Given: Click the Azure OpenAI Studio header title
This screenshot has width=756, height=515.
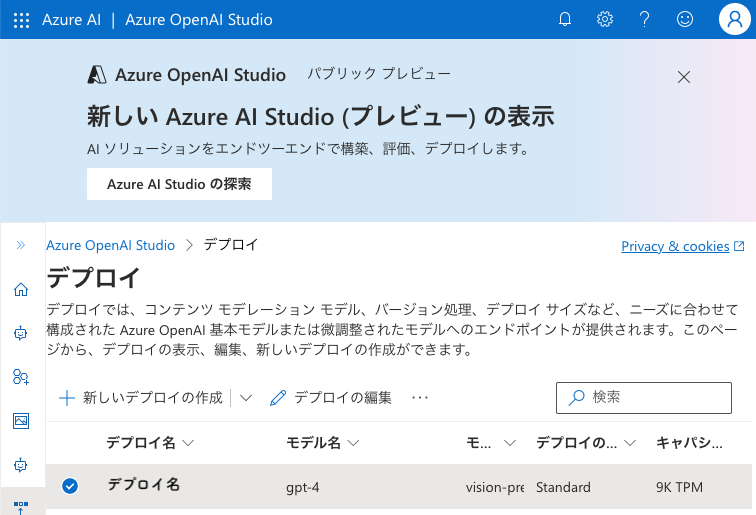Looking at the screenshot, I should (x=199, y=20).
